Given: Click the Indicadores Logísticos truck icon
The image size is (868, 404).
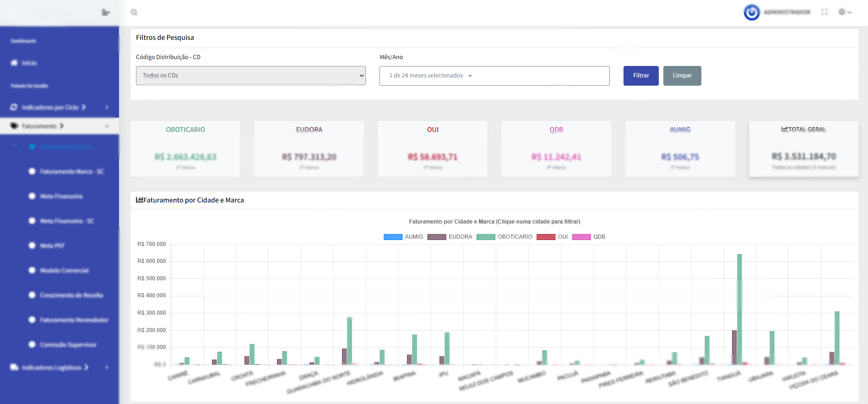Looking at the screenshot, I should (x=14, y=367).
